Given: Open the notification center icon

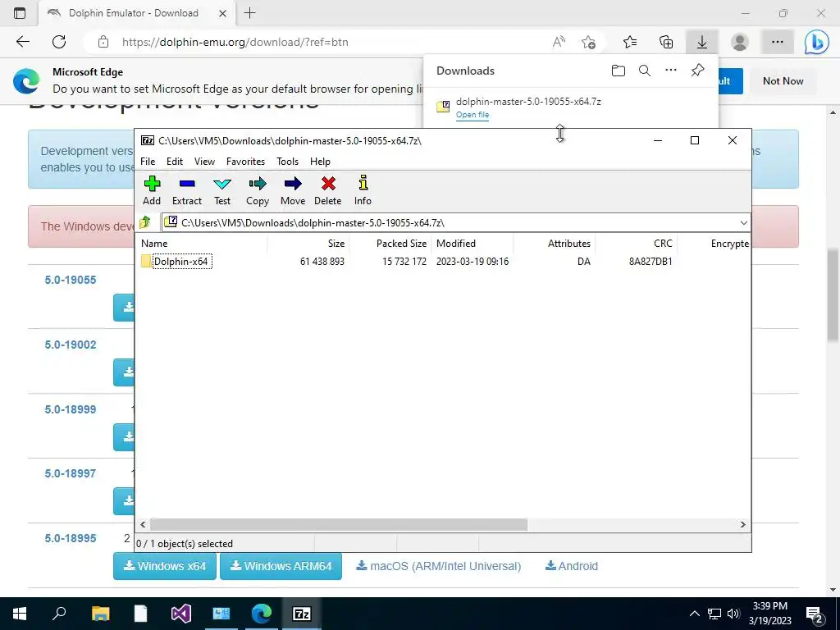Looking at the screenshot, I should pos(815,614).
